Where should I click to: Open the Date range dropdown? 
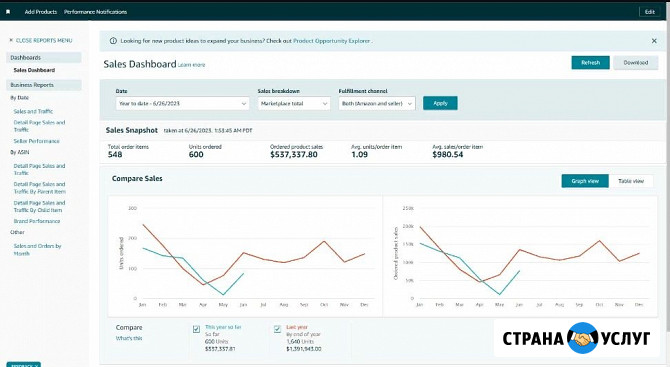(x=182, y=103)
